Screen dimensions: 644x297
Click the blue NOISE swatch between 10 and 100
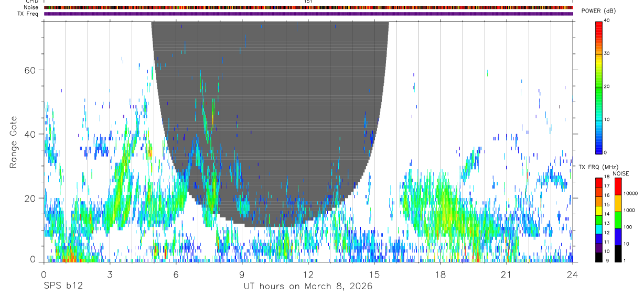(618, 237)
